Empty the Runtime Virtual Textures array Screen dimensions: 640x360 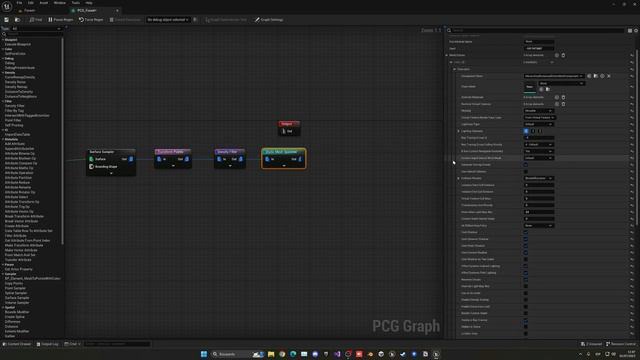(x=563, y=104)
